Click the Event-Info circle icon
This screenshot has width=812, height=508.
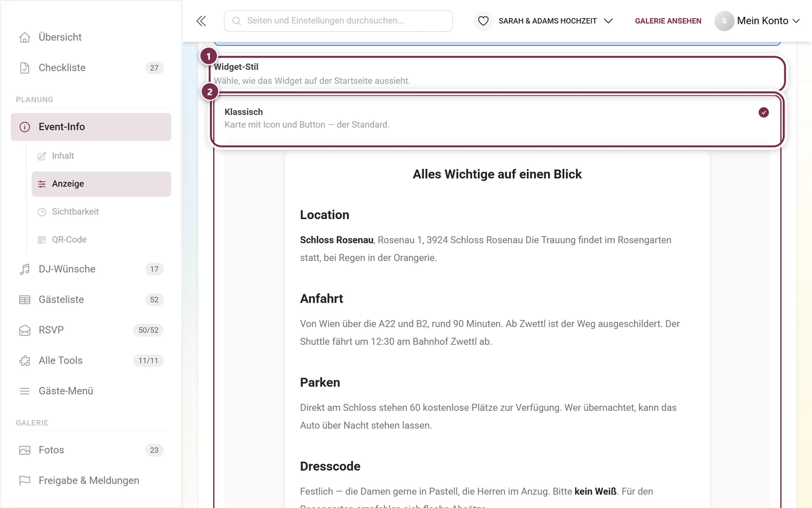[25, 127]
